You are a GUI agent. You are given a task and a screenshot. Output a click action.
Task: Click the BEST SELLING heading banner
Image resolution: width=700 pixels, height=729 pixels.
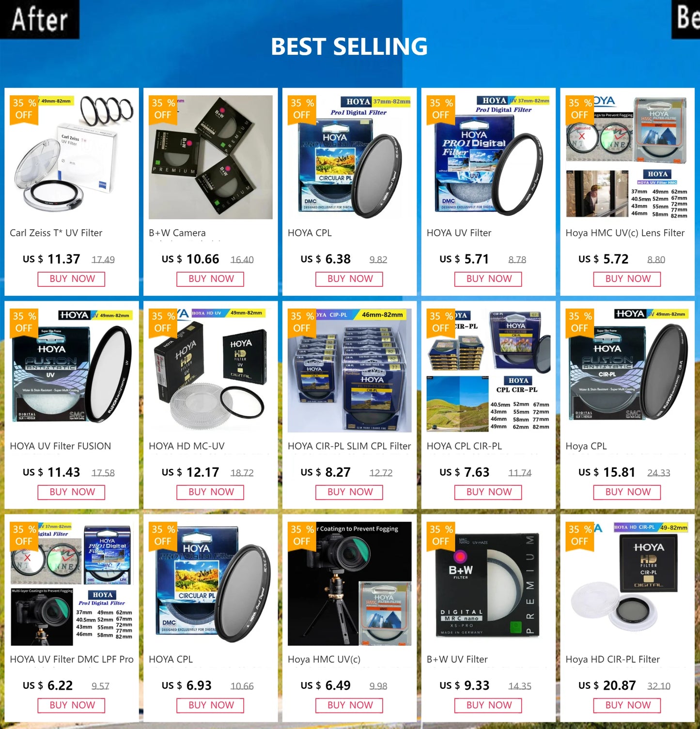point(349,47)
